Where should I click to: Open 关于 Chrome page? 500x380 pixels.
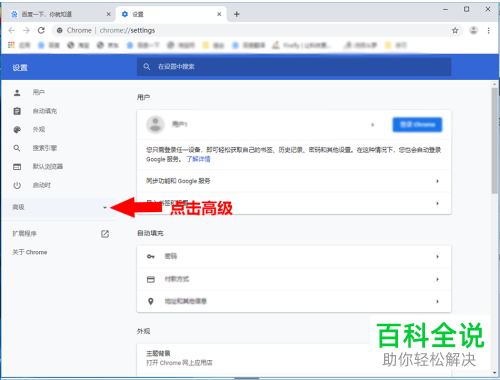point(30,252)
